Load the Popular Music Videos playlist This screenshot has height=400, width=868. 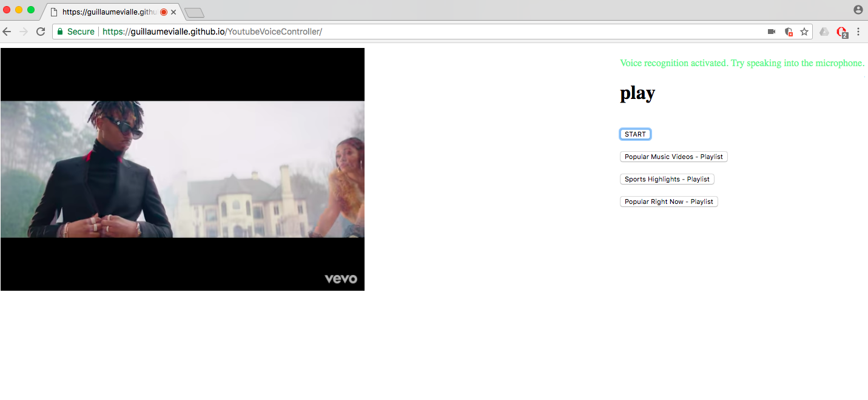click(673, 157)
